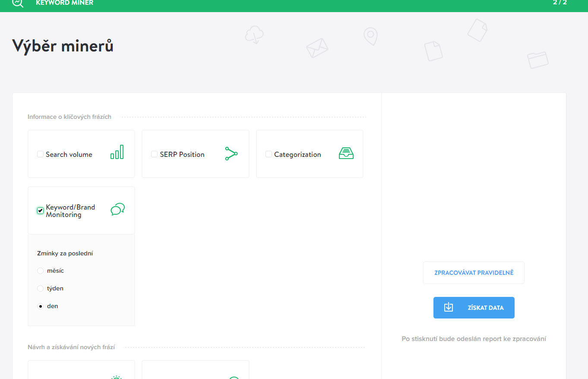Viewport: 588px width, 379px height.
Task: Click the Získat data button
Action: pyautogui.click(x=474, y=308)
